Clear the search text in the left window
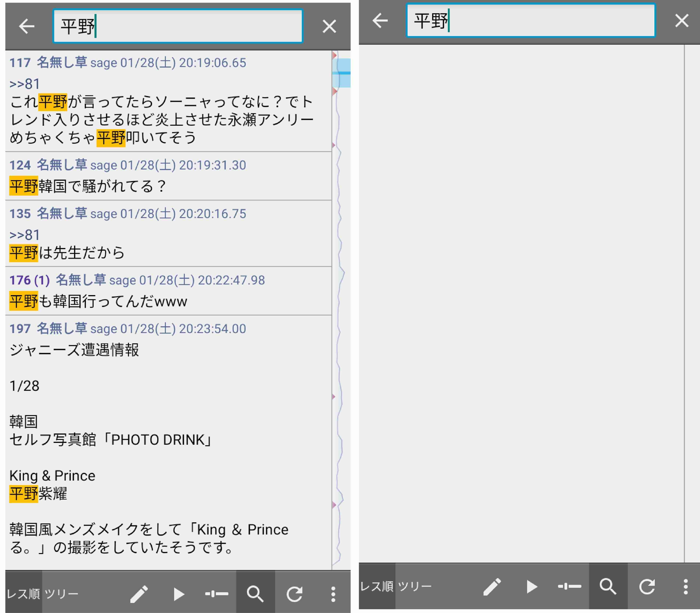This screenshot has height=613, width=700. (x=329, y=26)
